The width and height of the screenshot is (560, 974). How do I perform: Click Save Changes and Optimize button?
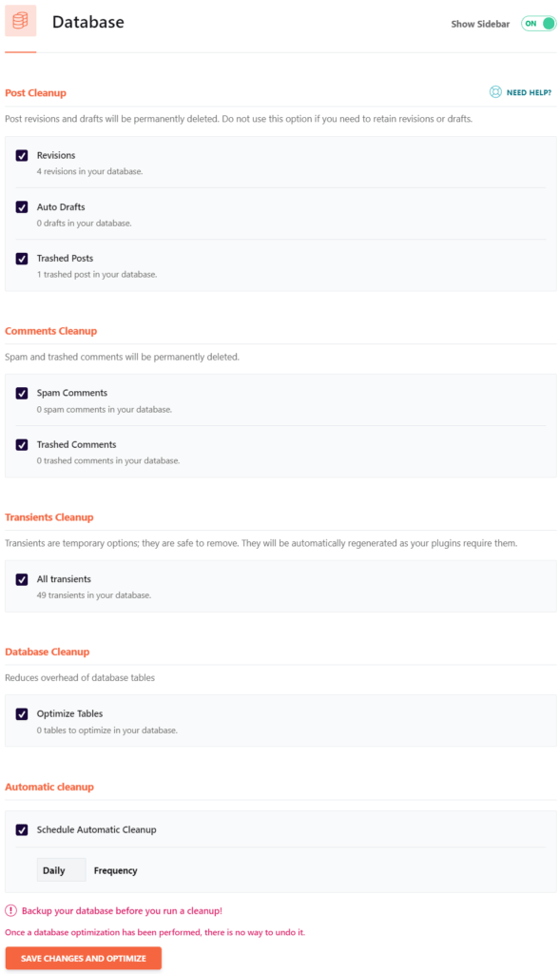tap(84, 958)
